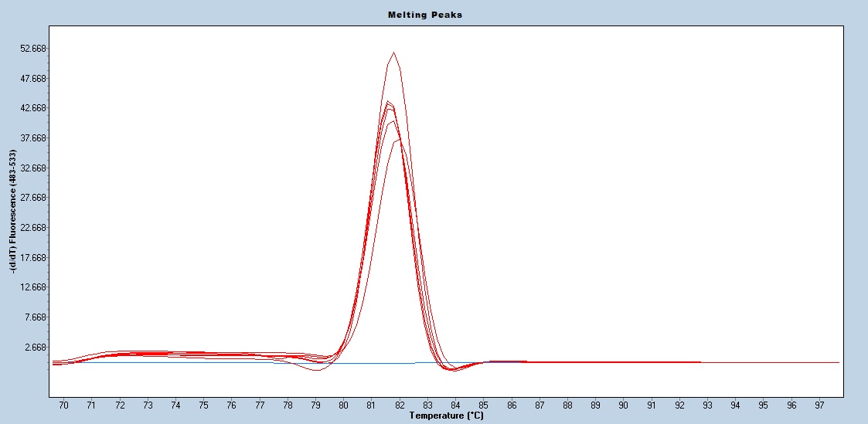Click the 75 temperature axis tick label
This screenshot has width=868, height=424.
click(203, 405)
